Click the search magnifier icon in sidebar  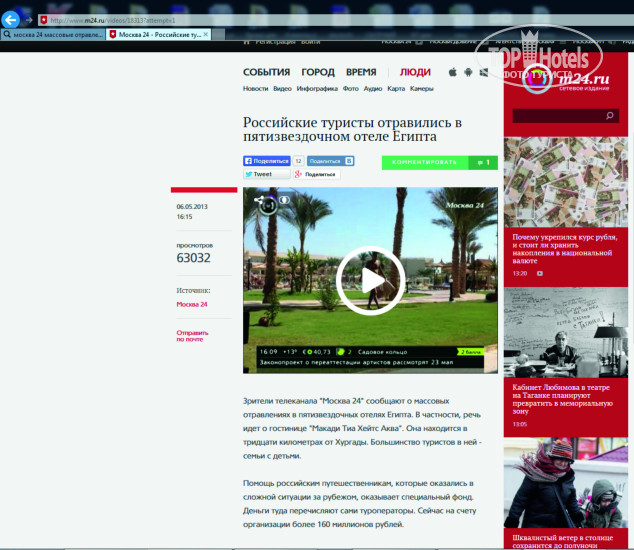(610, 116)
